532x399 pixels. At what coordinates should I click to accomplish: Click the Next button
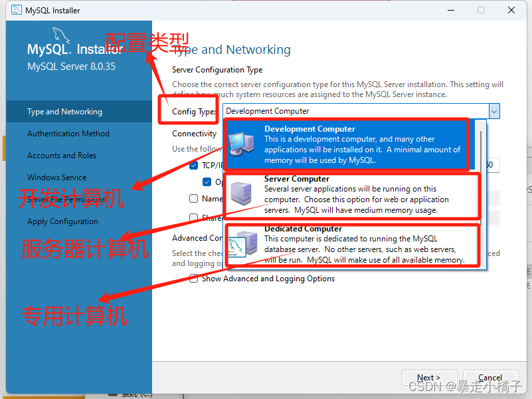(429, 378)
